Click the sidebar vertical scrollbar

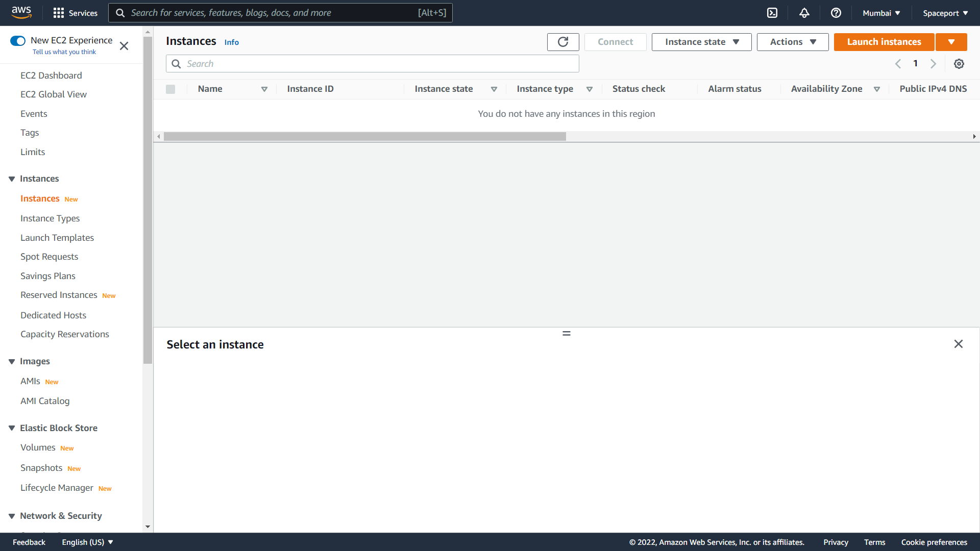[x=148, y=200]
